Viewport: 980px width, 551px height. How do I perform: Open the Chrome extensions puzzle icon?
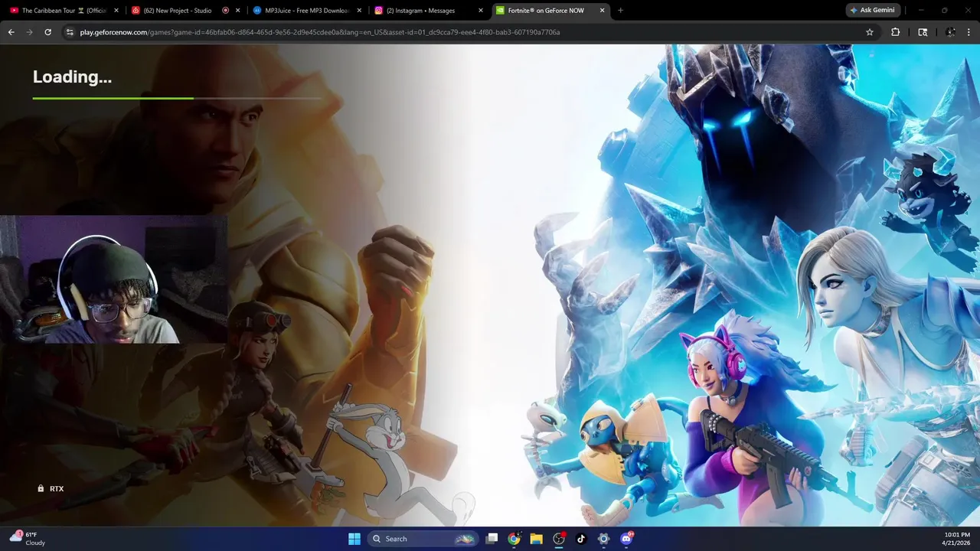[895, 32]
